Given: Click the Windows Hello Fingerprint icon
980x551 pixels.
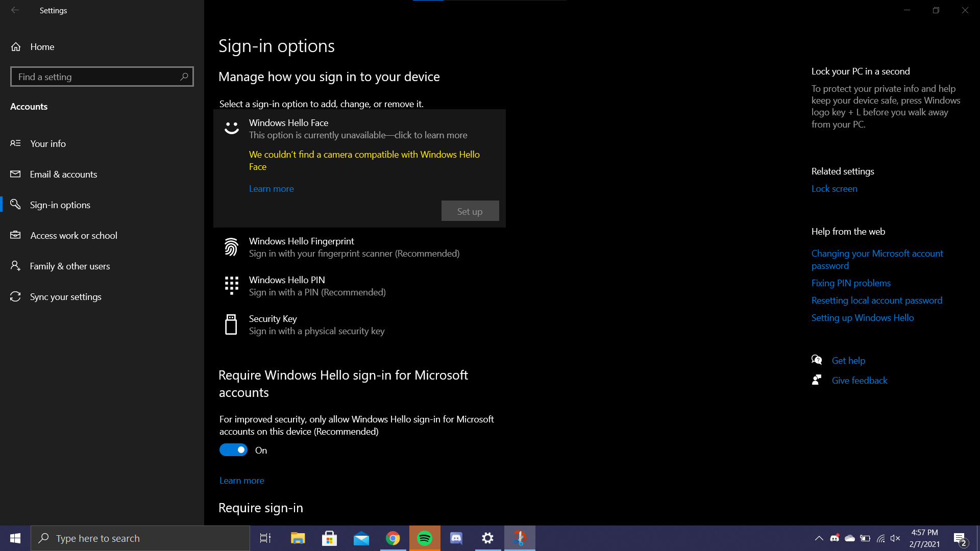Looking at the screenshot, I should (231, 247).
